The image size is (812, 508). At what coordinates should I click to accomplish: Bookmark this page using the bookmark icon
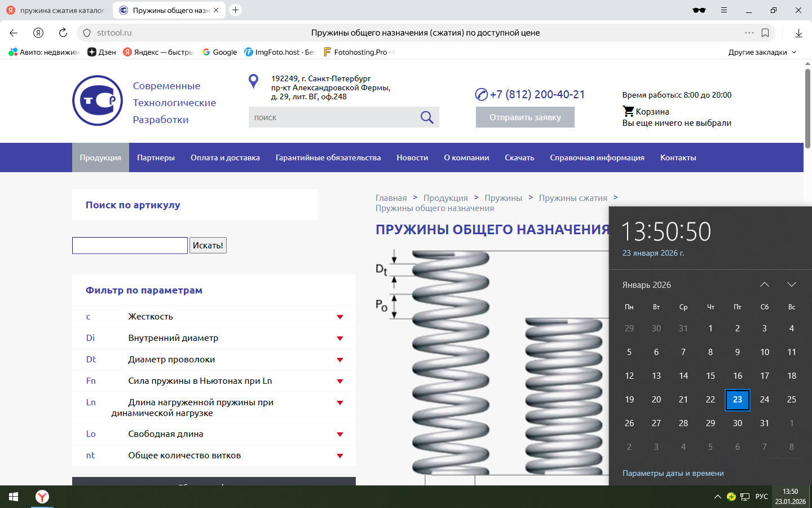(x=765, y=33)
